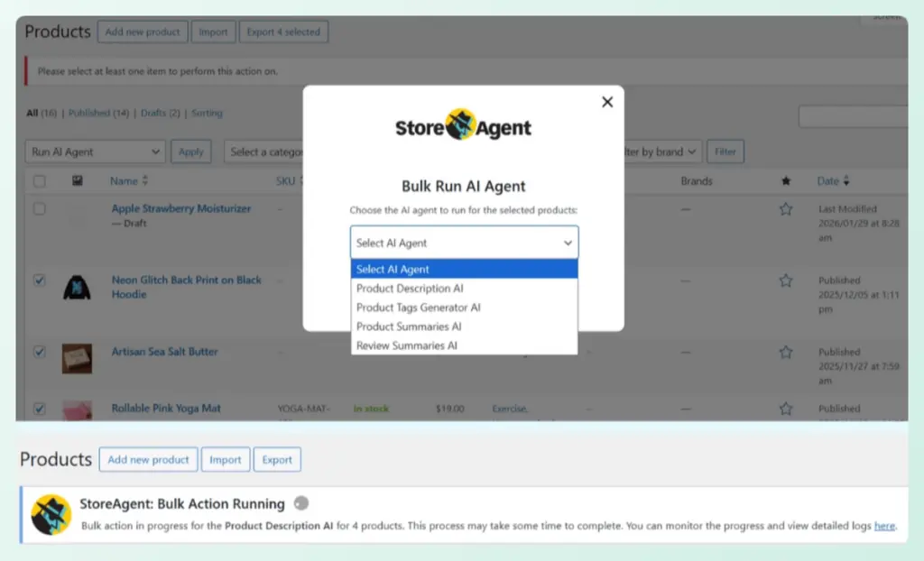Switch to the Drafts products filter
This screenshot has height=561, width=924.
coord(153,113)
